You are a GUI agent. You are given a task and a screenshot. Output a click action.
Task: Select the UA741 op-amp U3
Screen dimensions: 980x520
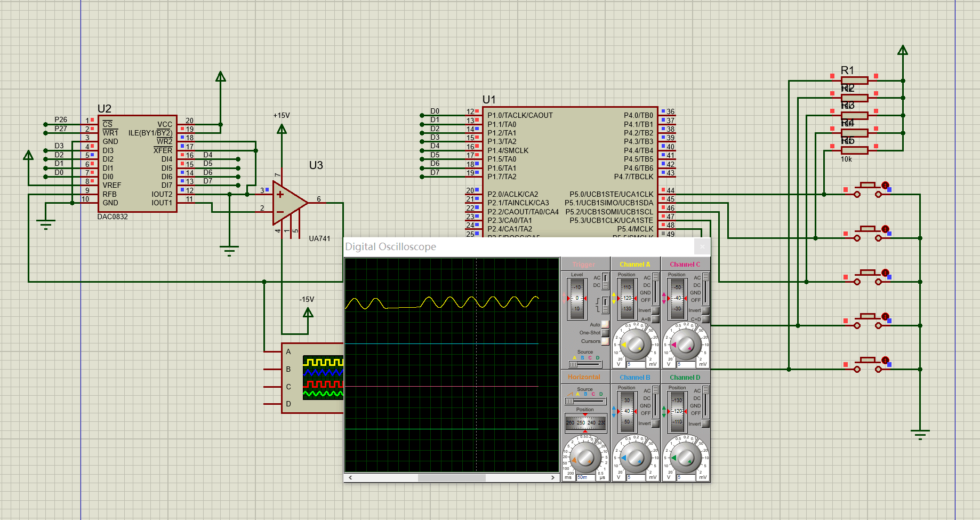[x=290, y=203]
